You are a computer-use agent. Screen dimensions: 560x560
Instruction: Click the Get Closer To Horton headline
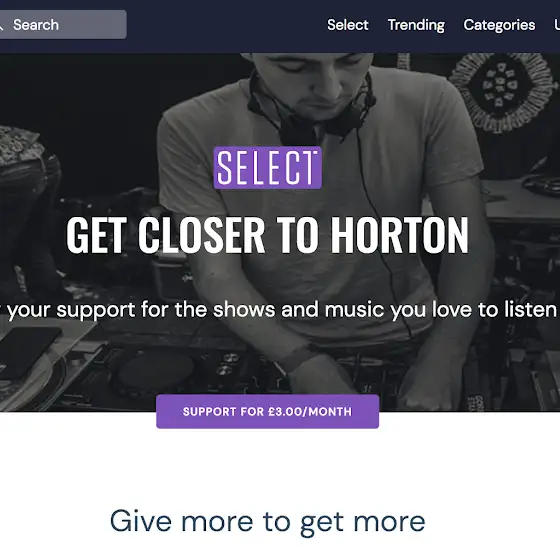pos(267,235)
